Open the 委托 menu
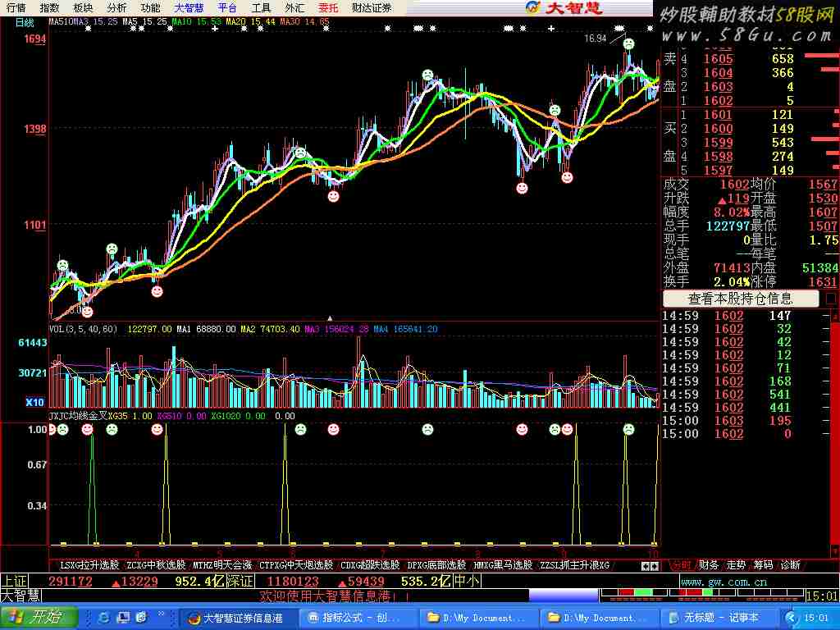 tap(328, 7)
